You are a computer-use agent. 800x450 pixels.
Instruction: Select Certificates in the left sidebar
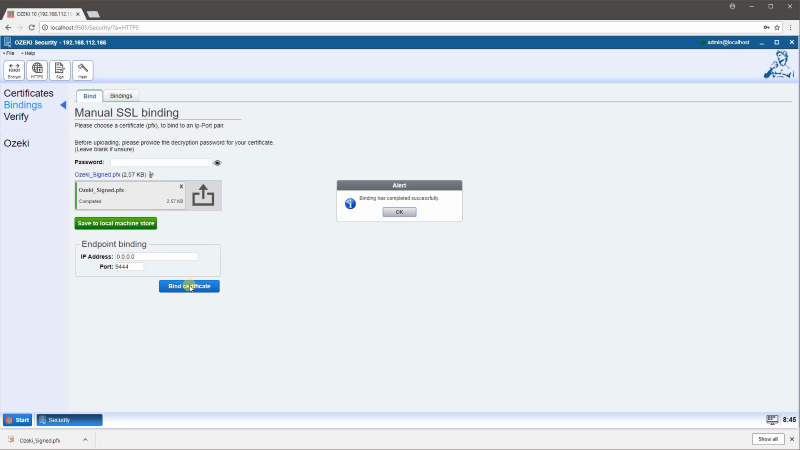29,93
